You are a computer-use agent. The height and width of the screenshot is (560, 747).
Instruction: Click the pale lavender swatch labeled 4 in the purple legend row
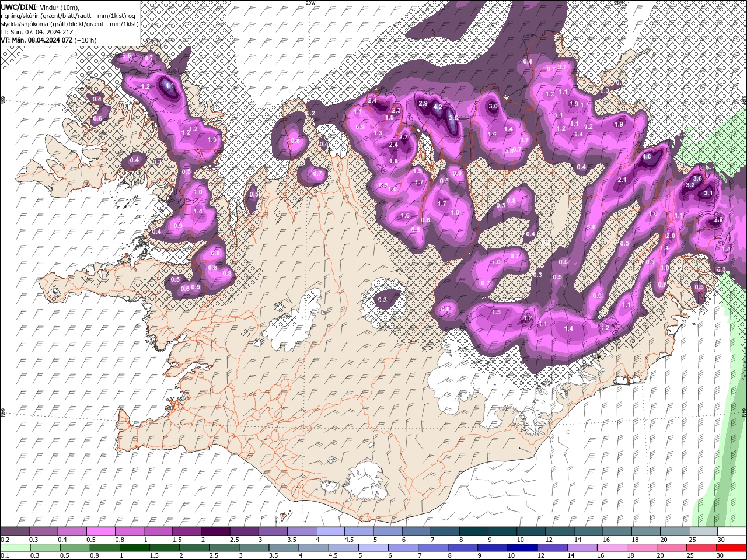point(329,531)
